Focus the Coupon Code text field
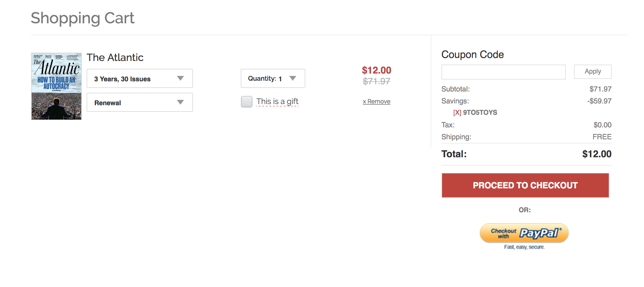The width and height of the screenshot is (644, 287). (503, 72)
